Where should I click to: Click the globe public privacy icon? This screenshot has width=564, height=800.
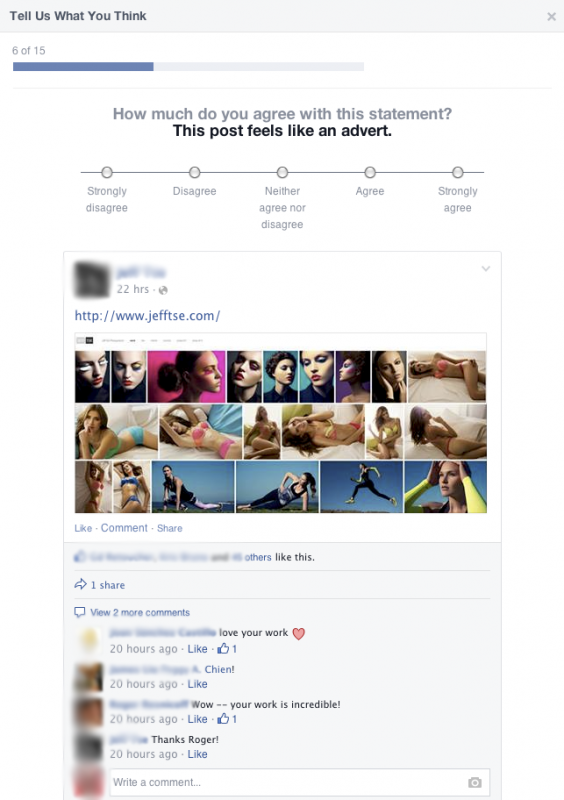[163, 290]
